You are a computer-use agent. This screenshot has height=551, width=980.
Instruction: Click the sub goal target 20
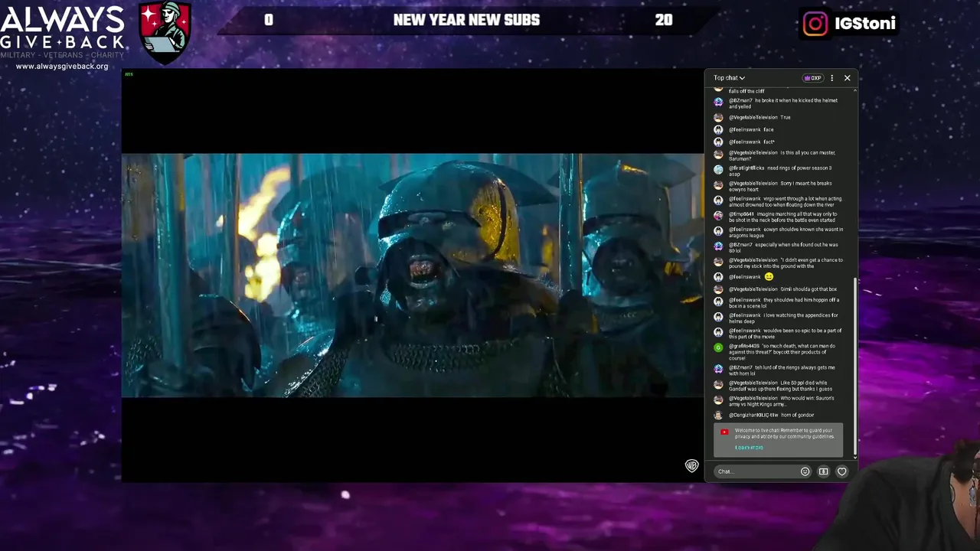664,20
